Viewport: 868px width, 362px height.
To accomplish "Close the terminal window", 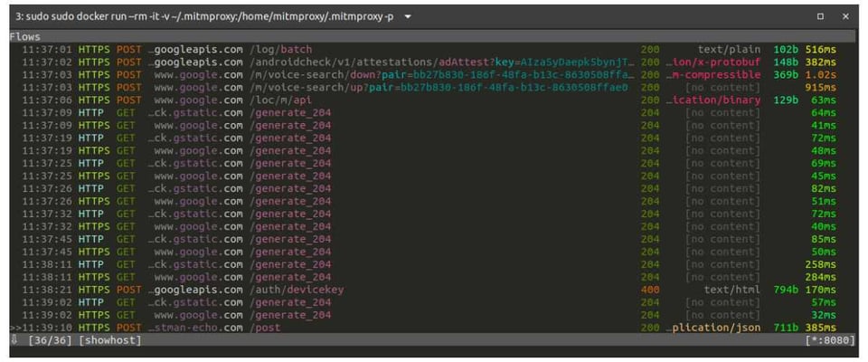I will click(x=845, y=16).
